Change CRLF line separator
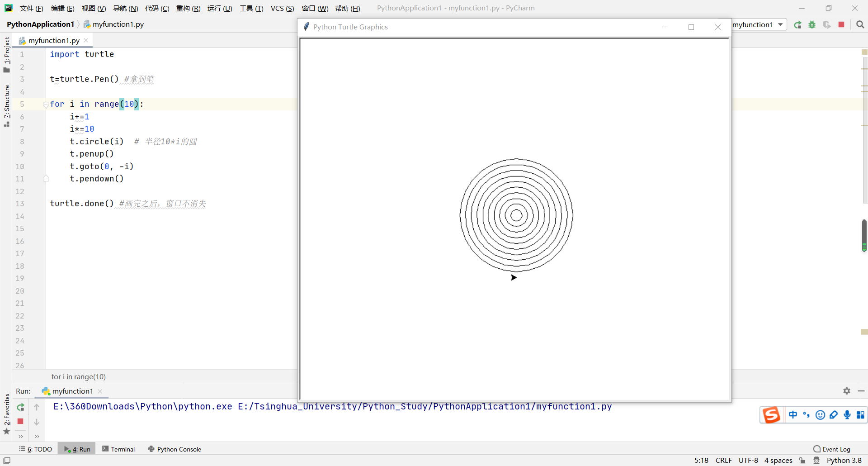This screenshot has width=868, height=466. pos(724,460)
